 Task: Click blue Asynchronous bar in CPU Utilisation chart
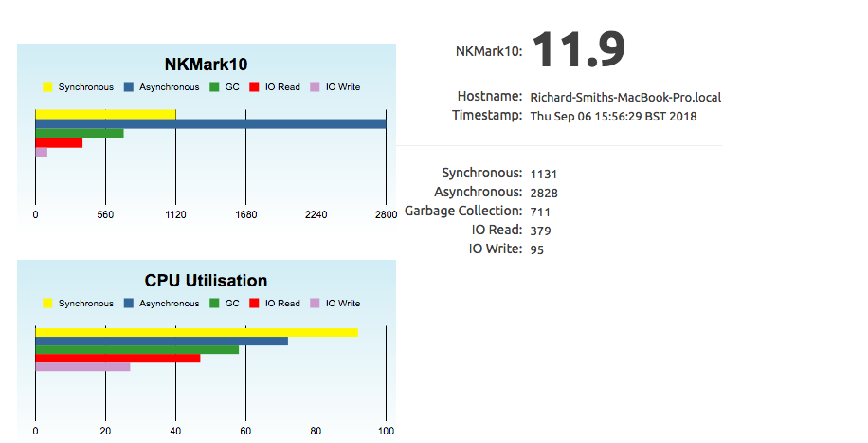coord(162,341)
